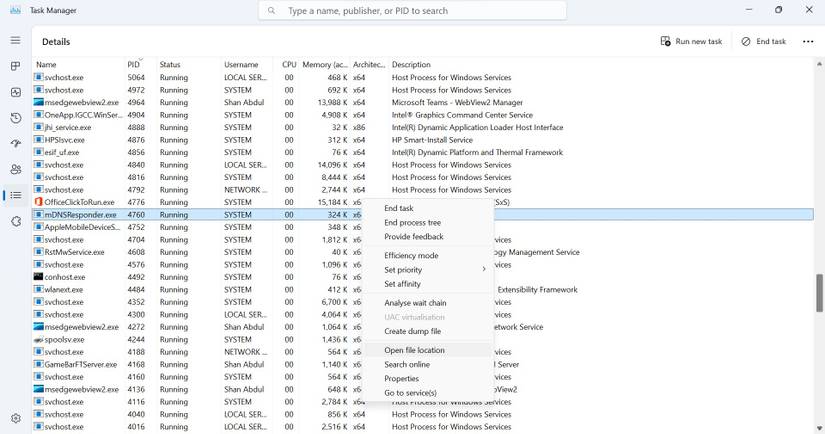Click the HPSIsvc.exe process icon
Screen dimensions: 825x434
coord(38,139)
